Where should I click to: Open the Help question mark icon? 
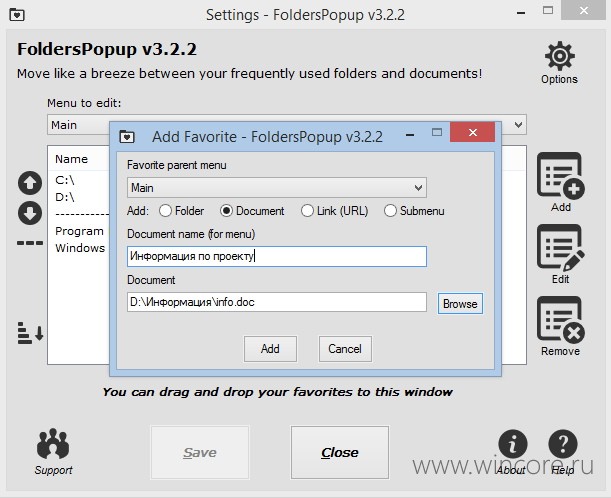click(563, 444)
